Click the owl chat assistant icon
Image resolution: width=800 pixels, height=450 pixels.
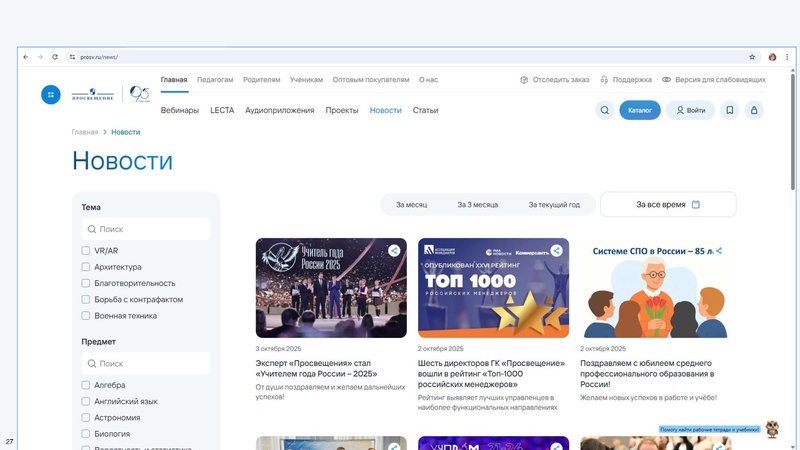pyautogui.click(x=771, y=429)
